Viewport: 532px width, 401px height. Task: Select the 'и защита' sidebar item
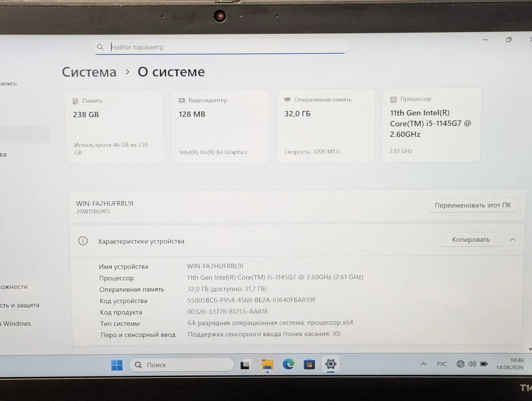tap(20, 305)
